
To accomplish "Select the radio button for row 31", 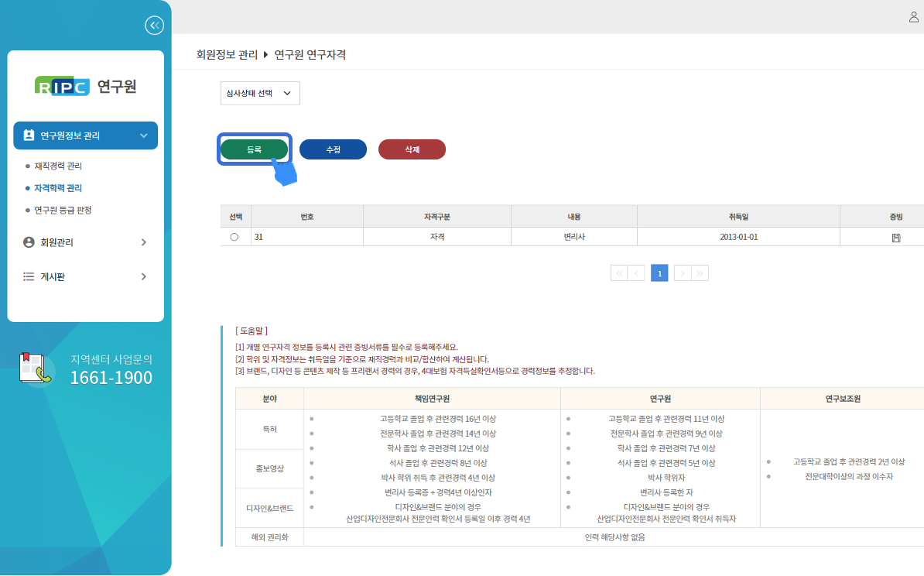I will (x=234, y=237).
